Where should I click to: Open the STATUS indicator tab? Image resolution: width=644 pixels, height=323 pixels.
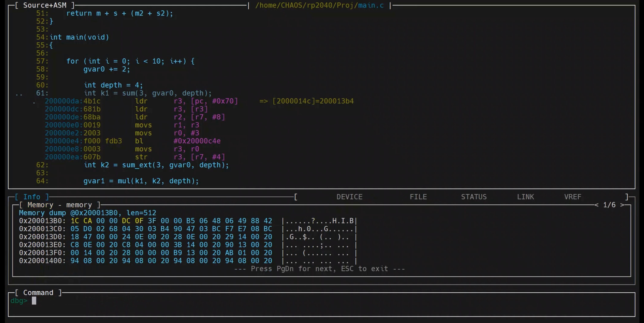[x=473, y=197]
